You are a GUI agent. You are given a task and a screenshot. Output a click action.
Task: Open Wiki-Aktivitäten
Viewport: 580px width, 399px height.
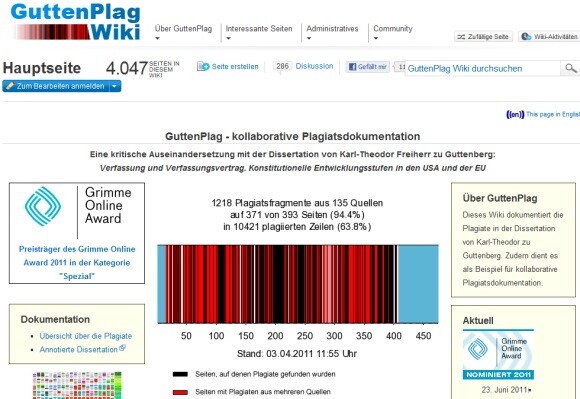click(x=549, y=36)
